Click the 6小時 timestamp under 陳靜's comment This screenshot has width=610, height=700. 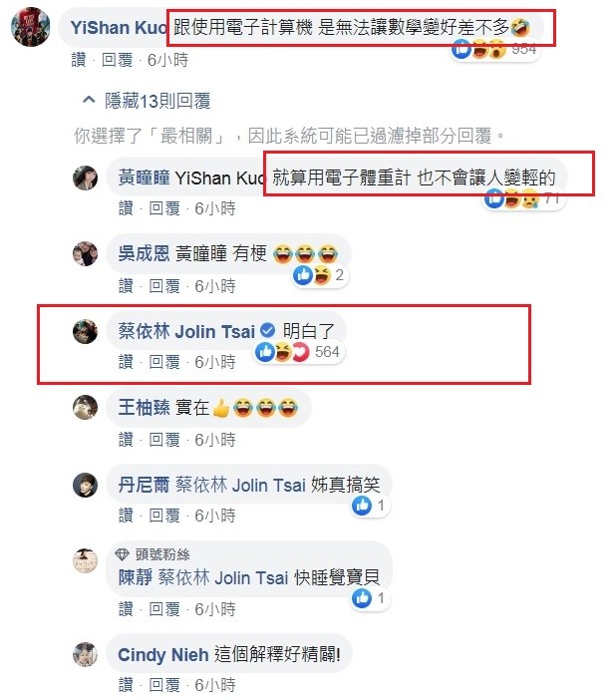215,609
